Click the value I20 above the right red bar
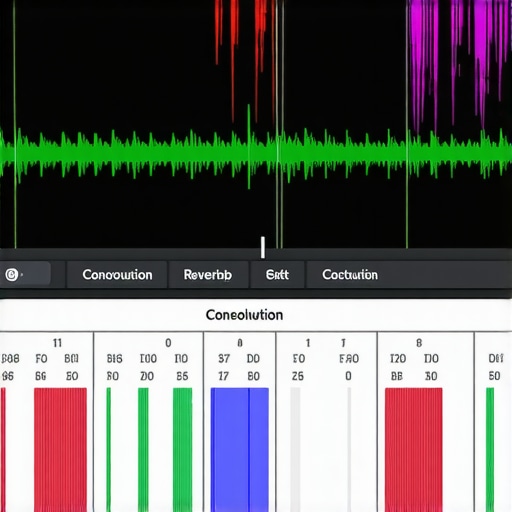The image size is (512, 512). tap(398, 359)
